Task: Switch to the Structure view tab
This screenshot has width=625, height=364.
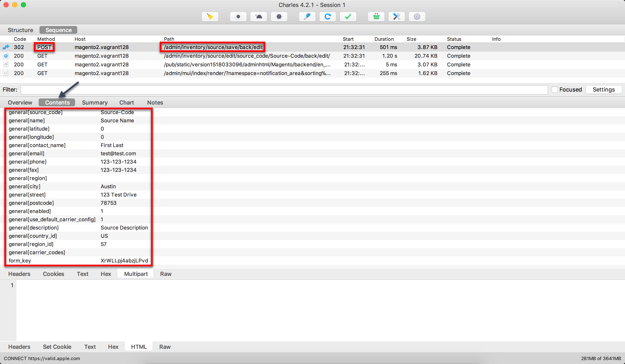Action: (20, 30)
